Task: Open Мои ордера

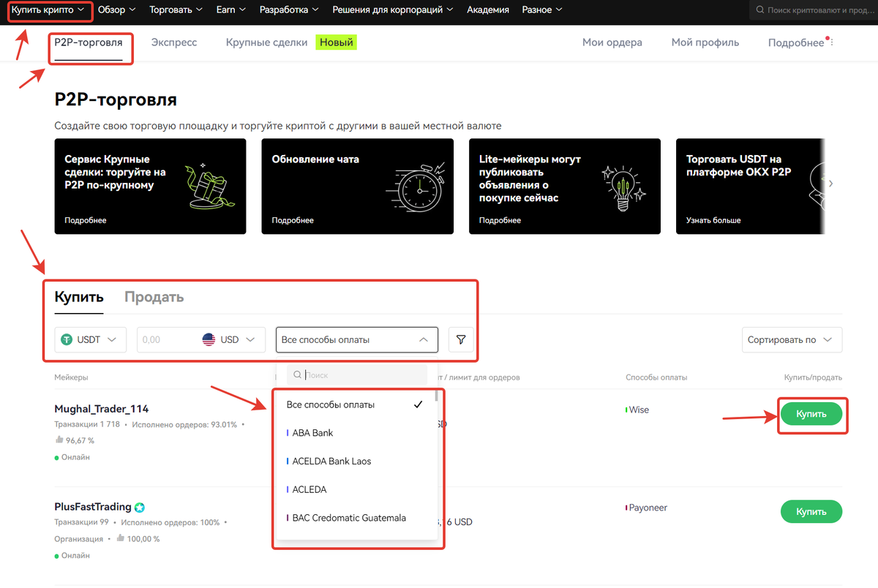Action: (x=612, y=42)
